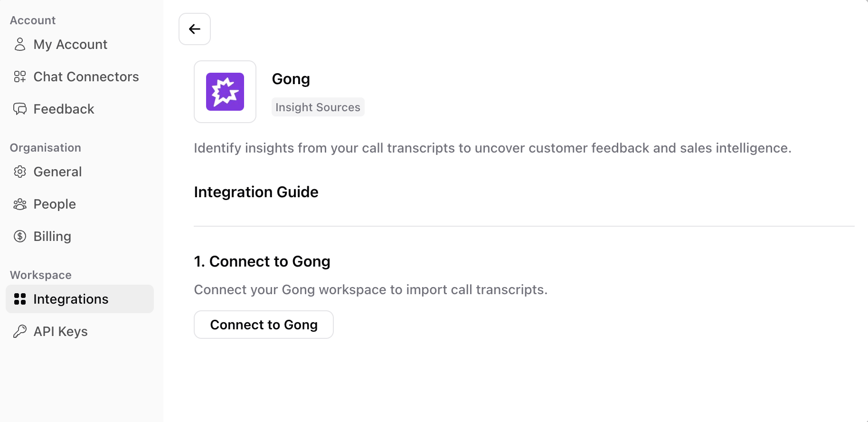The width and height of the screenshot is (868, 422).
Task: Open the Feedback section
Action: pyautogui.click(x=64, y=109)
